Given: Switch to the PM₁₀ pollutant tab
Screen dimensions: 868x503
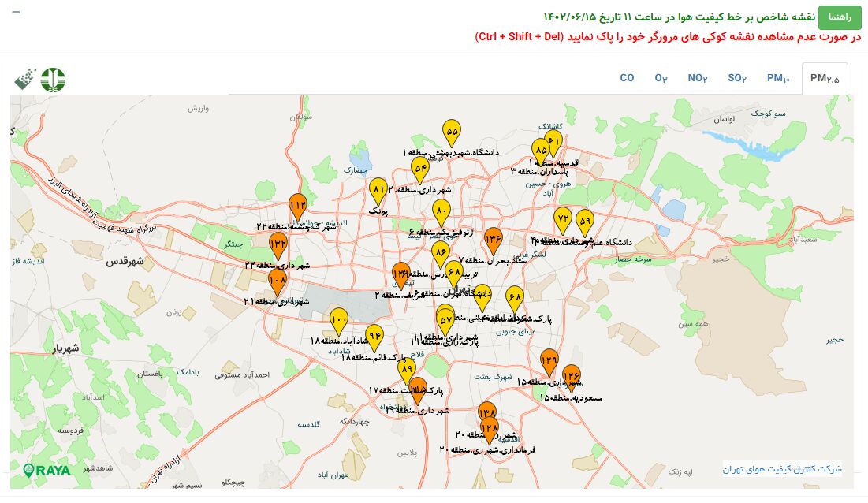Looking at the screenshot, I should coord(778,78).
